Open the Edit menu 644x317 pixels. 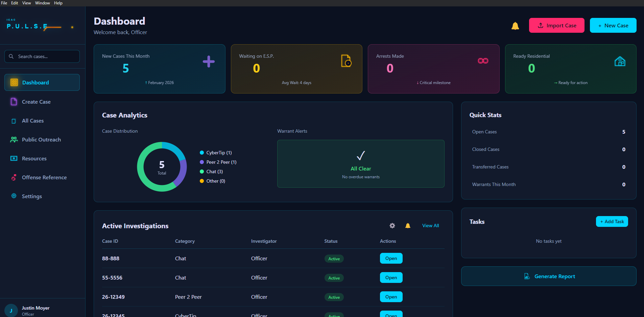(x=15, y=3)
